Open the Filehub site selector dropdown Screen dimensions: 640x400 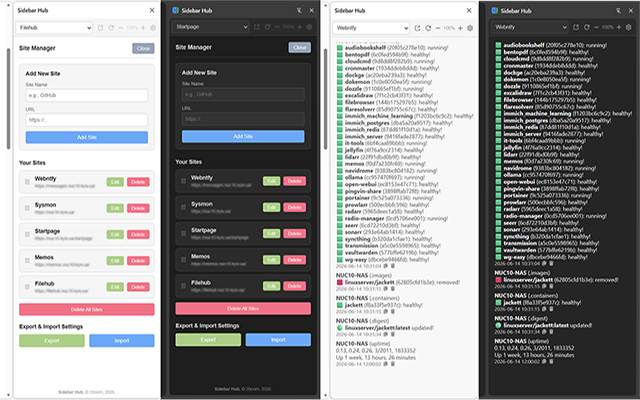click(54, 28)
